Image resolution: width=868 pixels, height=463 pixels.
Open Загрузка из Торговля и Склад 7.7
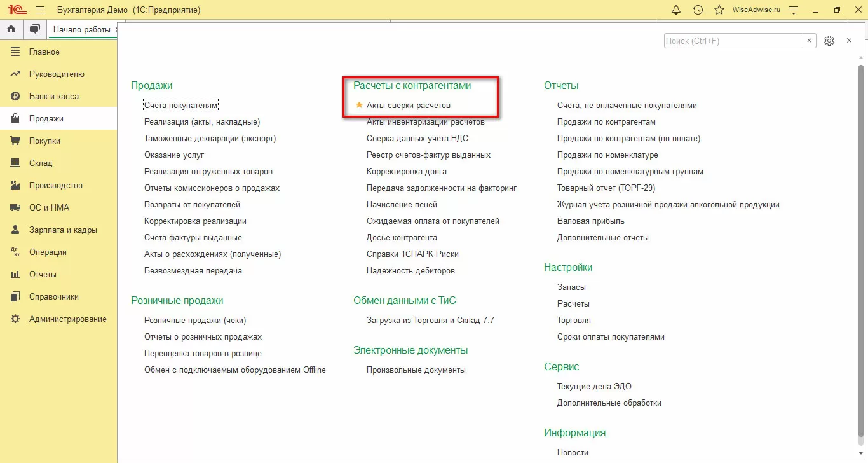pos(430,320)
